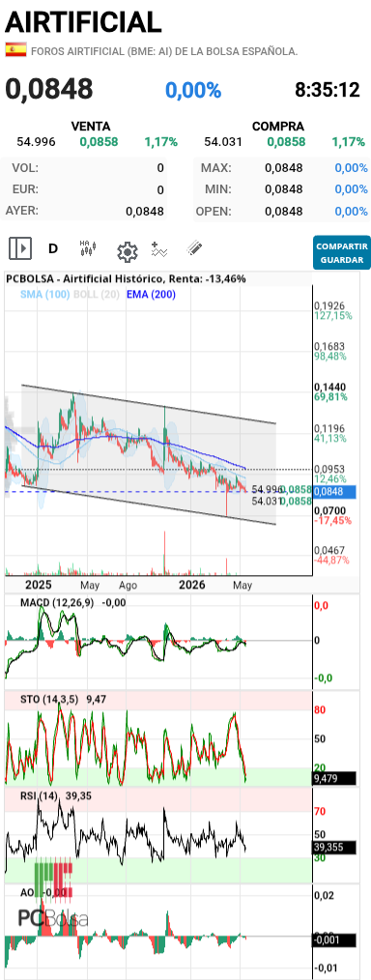Image resolution: width=371 pixels, height=980 pixels.
Task: Select the Heikin Ashi candlestick chart icon
Action: (89, 248)
